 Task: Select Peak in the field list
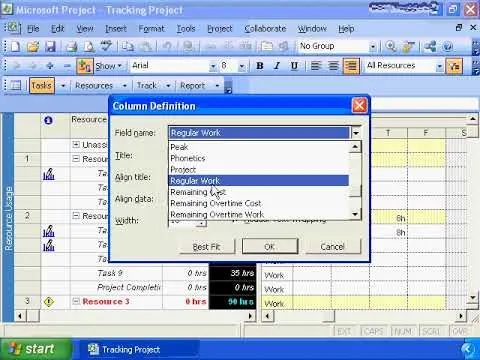coord(259,147)
